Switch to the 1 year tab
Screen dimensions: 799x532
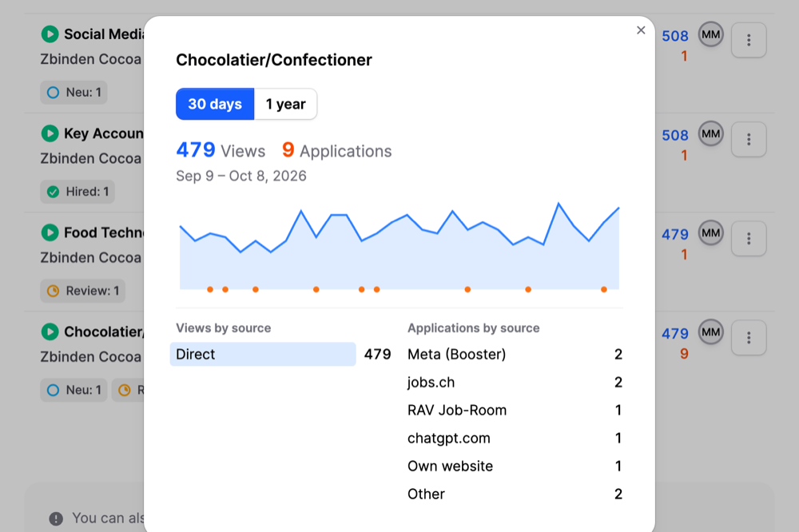(x=285, y=104)
